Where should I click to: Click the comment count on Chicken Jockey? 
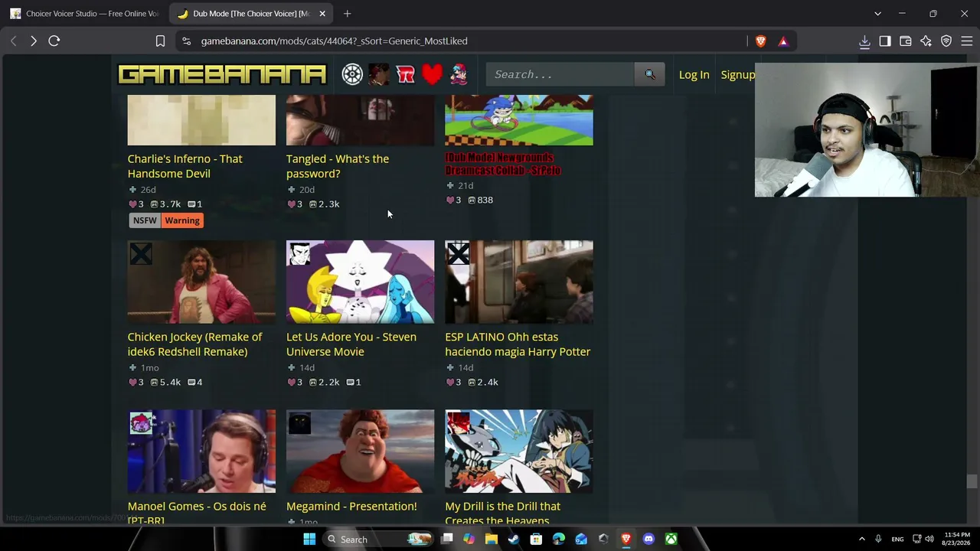click(x=194, y=382)
